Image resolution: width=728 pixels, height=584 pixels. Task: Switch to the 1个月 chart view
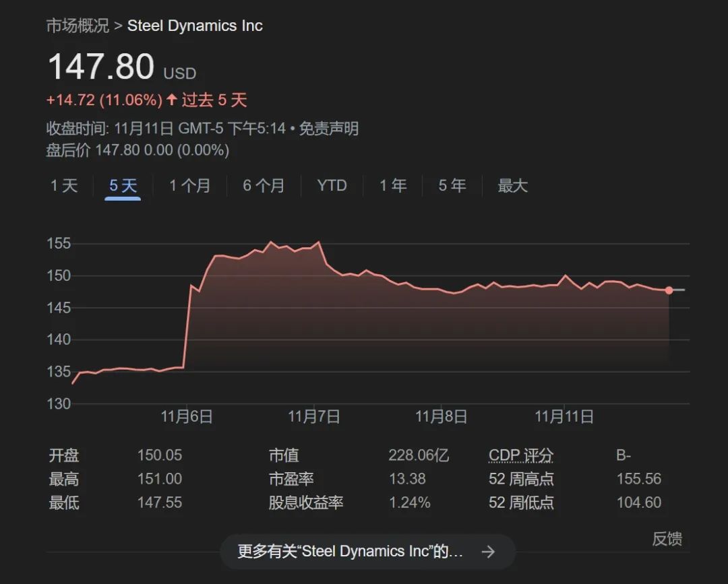191,186
